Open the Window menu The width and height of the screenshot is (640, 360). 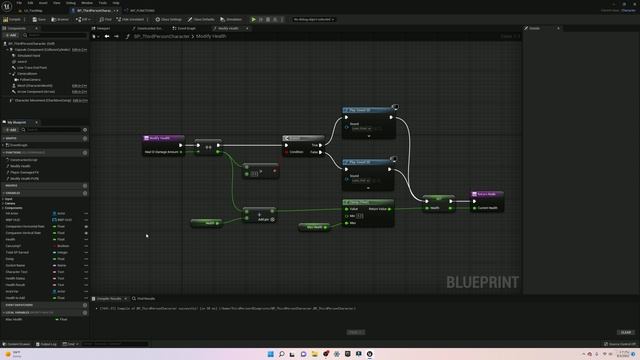tap(87, 3)
